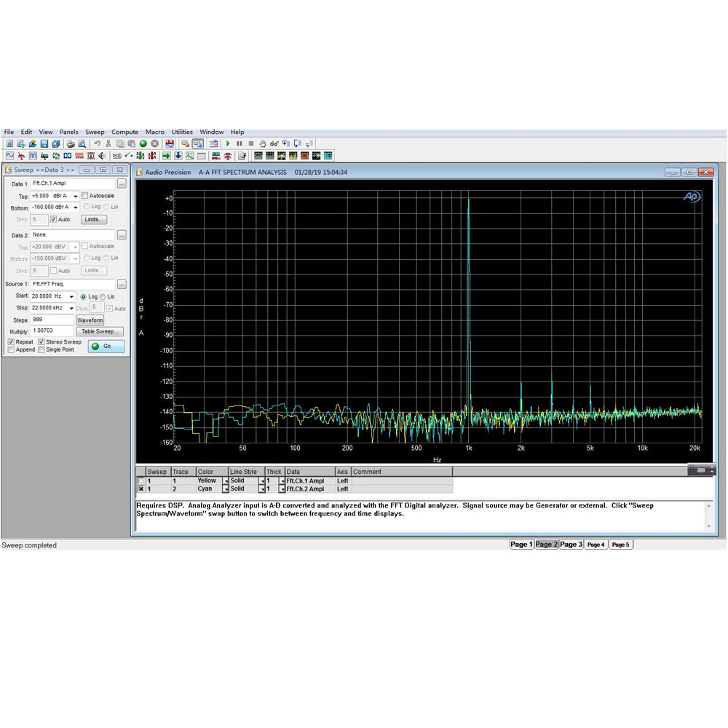728x728 pixels.
Task: Click the eyeglasses icon in toolbar
Action: (x=274, y=143)
